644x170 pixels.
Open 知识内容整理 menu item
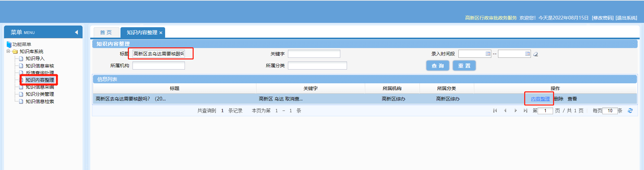[40, 80]
